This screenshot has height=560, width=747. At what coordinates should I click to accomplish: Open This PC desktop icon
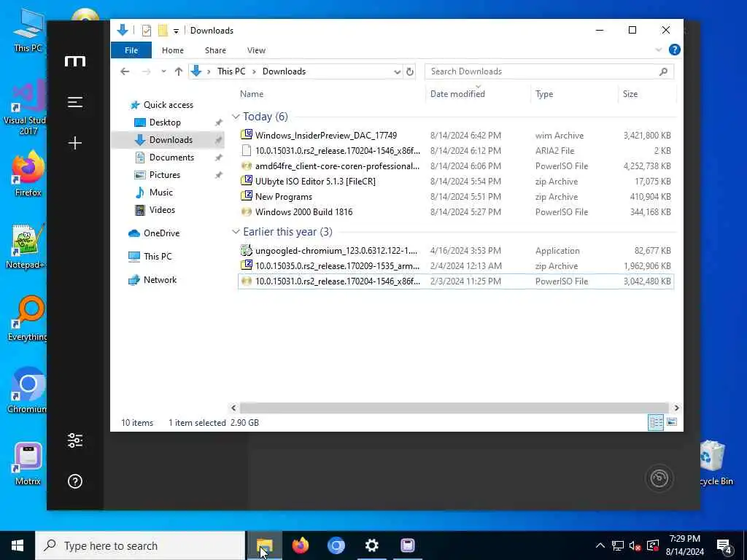coord(28,31)
